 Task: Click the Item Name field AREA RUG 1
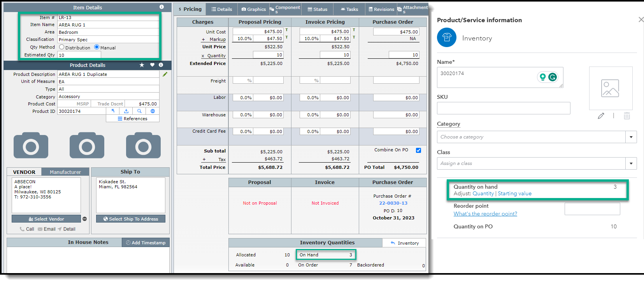[x=108, y=25]
